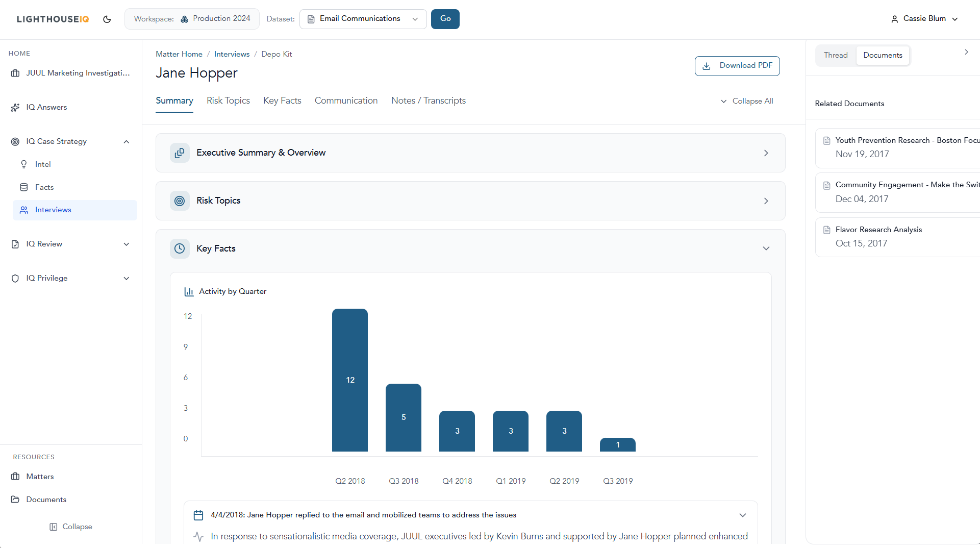The image size is (980, 548).
Task: Open JUUL Marketing Investigation matter
Action: click(71, 73)
